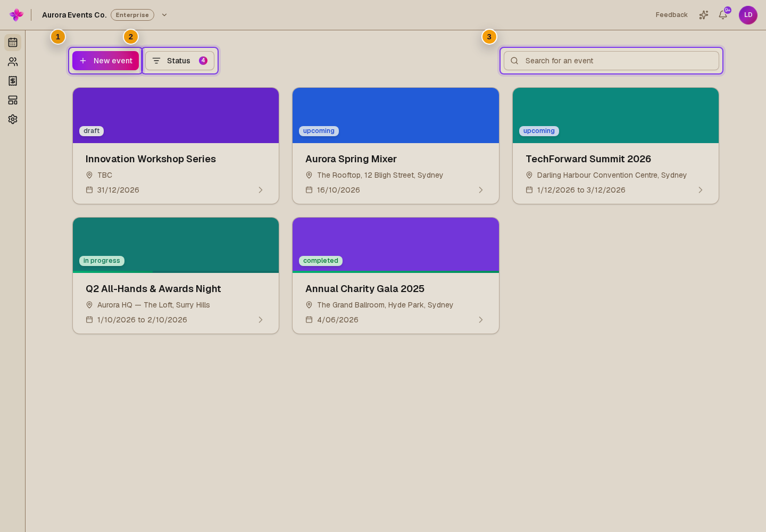Click the pink flower app logo
The image size is (766, 532).
tap(16, 15)
